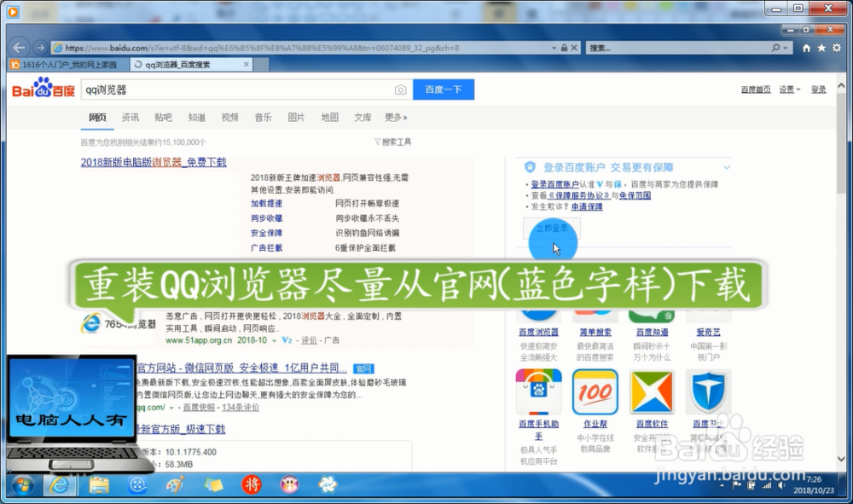Open the 搜索工具 filter option
This screenshot has width=853, height=504.
coord(392,142)
